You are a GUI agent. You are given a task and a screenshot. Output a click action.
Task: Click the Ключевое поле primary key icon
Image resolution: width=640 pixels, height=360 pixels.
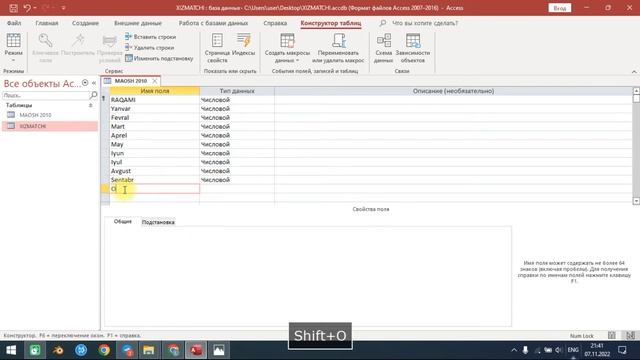(45, 48)
